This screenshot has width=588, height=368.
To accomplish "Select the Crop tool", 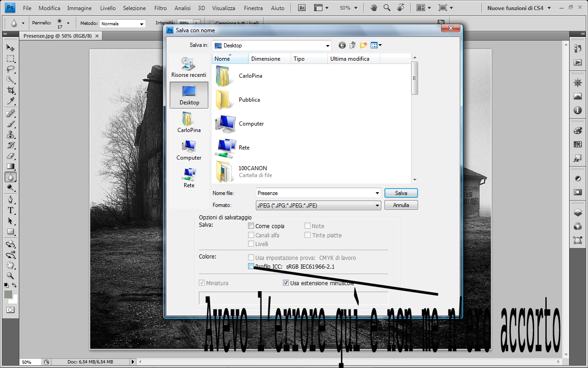I will (x=10, y=91).
